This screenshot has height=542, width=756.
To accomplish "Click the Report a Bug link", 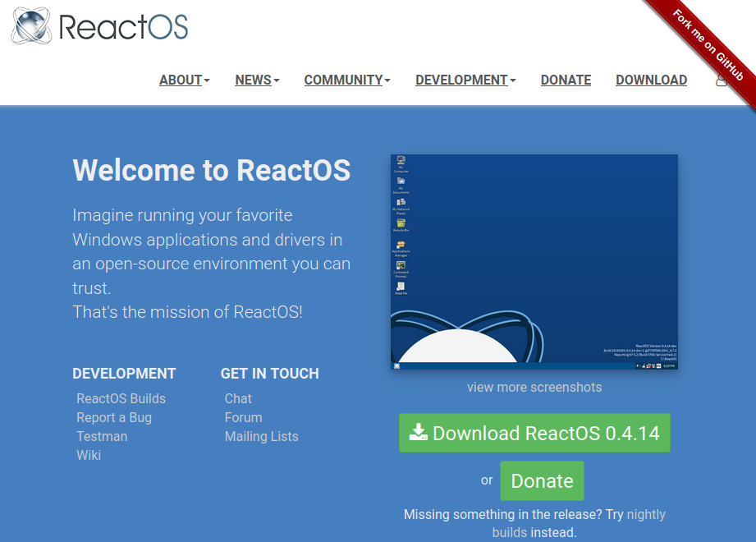I will point(114,417).
